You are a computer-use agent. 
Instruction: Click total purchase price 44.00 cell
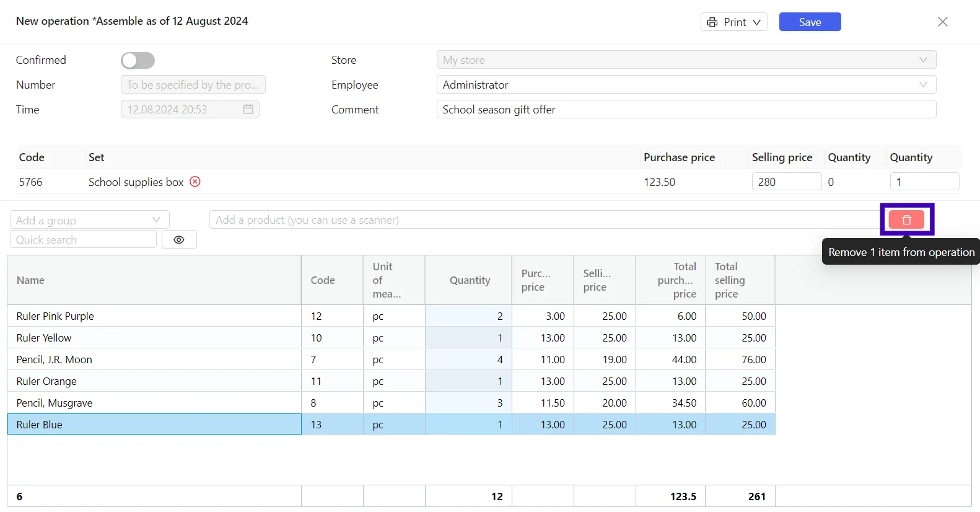670,360
